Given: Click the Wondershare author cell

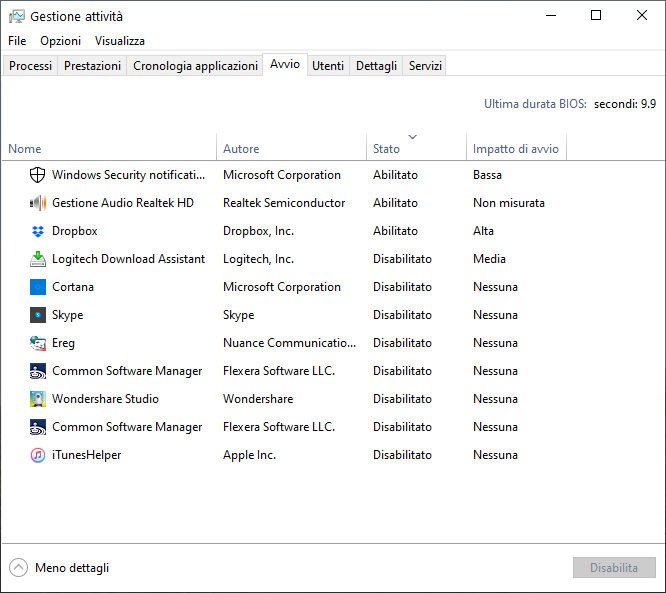Looking at the screenshot, I should pos(258,399).
